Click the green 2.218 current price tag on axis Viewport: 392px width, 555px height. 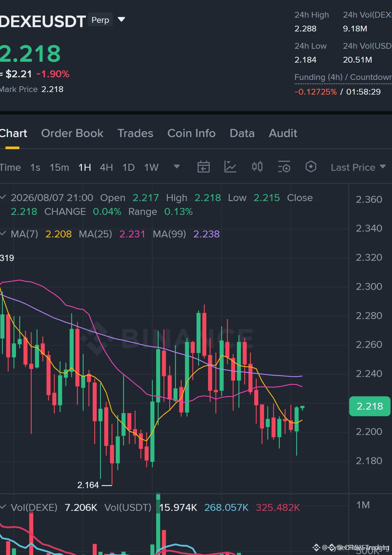(370, 406)
